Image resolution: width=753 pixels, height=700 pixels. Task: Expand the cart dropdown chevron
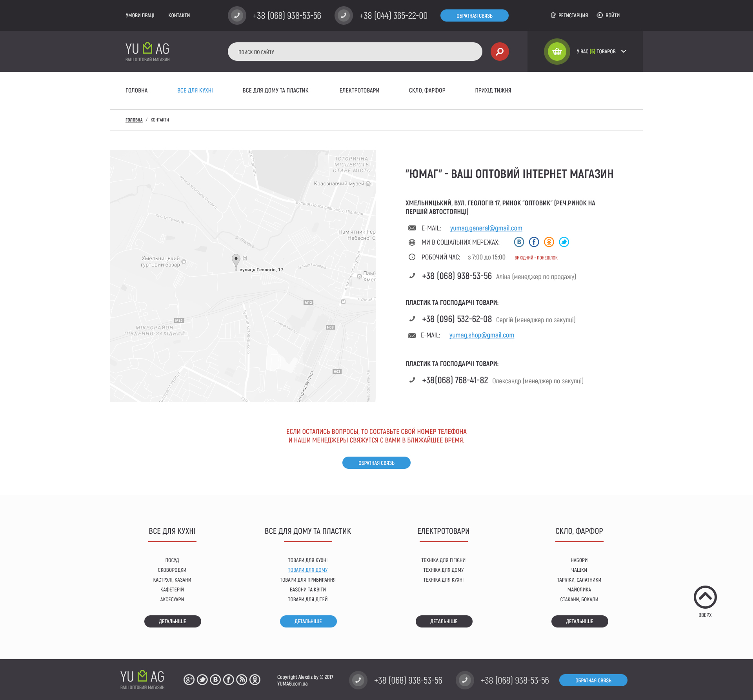coord(624,51)
